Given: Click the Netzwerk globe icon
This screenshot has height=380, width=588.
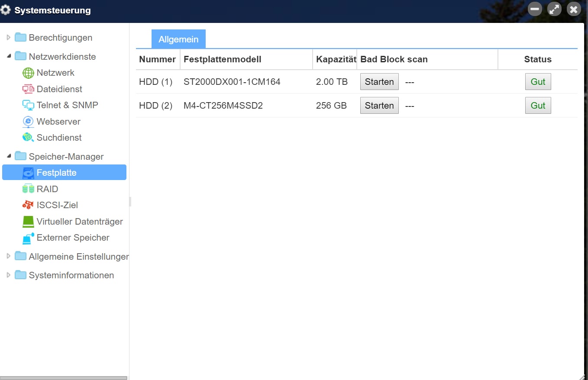Looking at the screenshot, I should pos(28,73).
